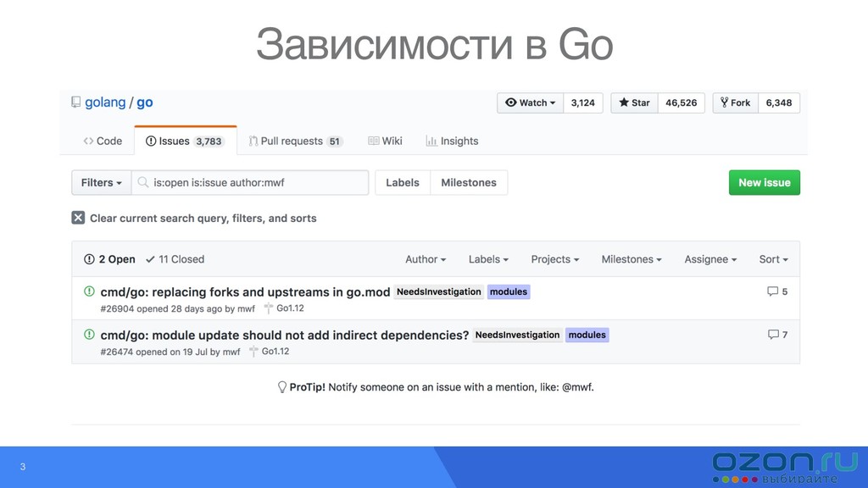Click the open-issue icon for issue #26904

coord(89,291)
